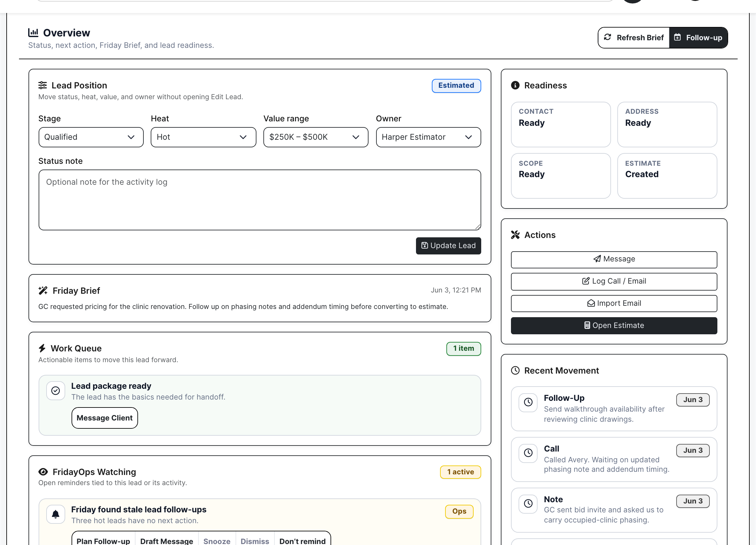
Task: Click the Overview section heading
Action: pyautogui.click(x=66, y=33)
